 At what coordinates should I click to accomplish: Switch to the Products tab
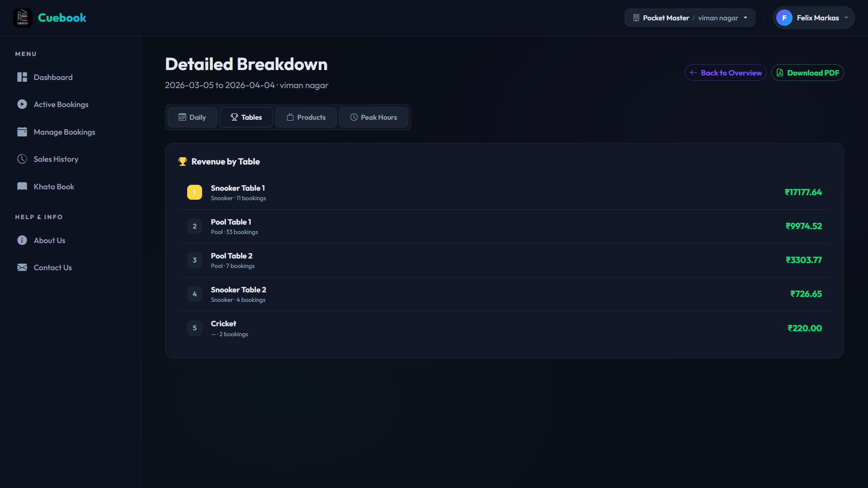306,117
